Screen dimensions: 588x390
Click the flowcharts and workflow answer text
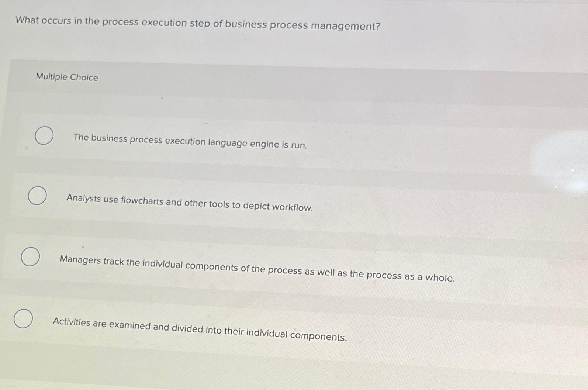190,203
